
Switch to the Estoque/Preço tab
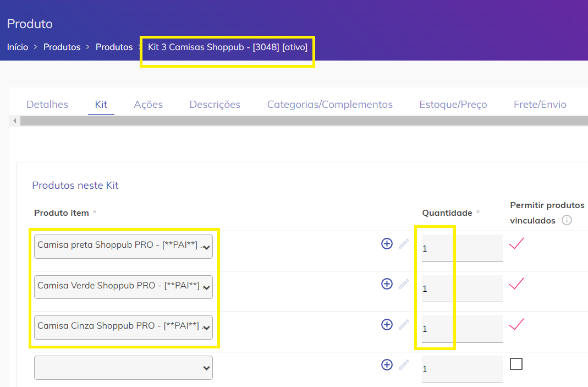pyautogui.click(x=453, y=105)
